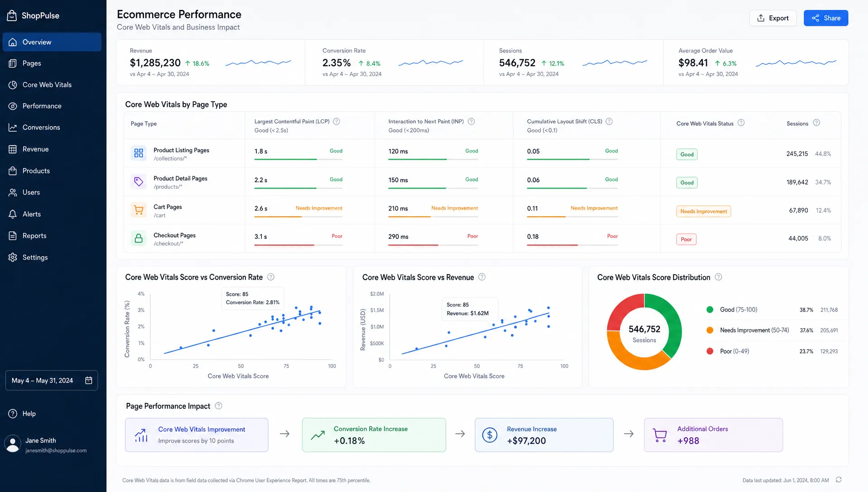Click the Settings gear icon
This screenshot has height=492, width=868.
13,257
